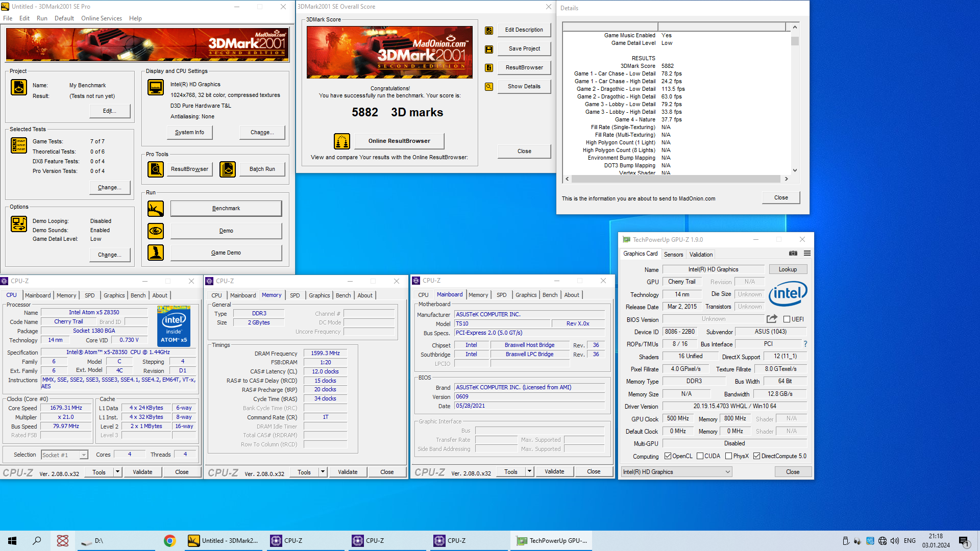Click the Show Details button
The width and height of the screenshot is (980, 551).
[524, 86]
